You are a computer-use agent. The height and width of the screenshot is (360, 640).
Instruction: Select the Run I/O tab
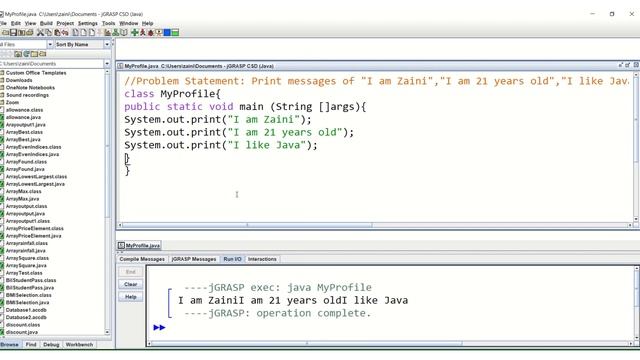point(232,259)
